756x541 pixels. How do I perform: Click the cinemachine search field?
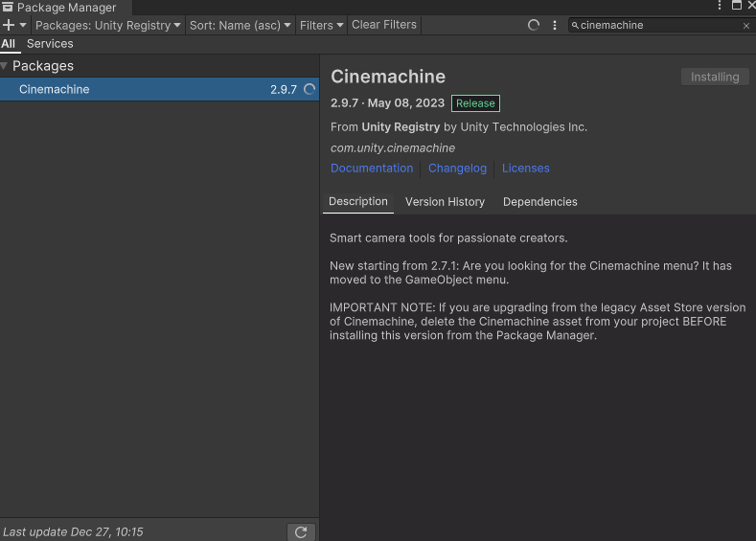[658, 25]
